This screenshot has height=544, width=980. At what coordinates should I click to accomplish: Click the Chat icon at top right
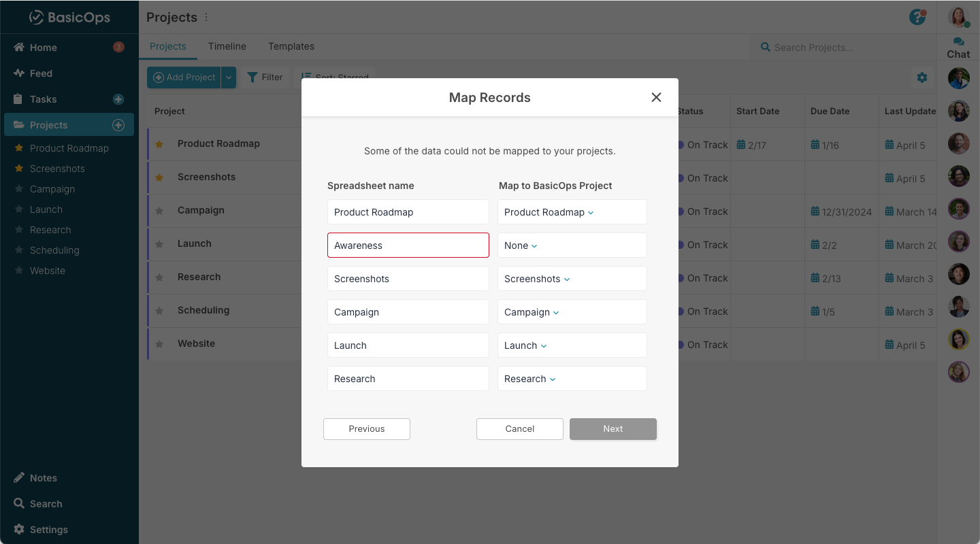958,42
